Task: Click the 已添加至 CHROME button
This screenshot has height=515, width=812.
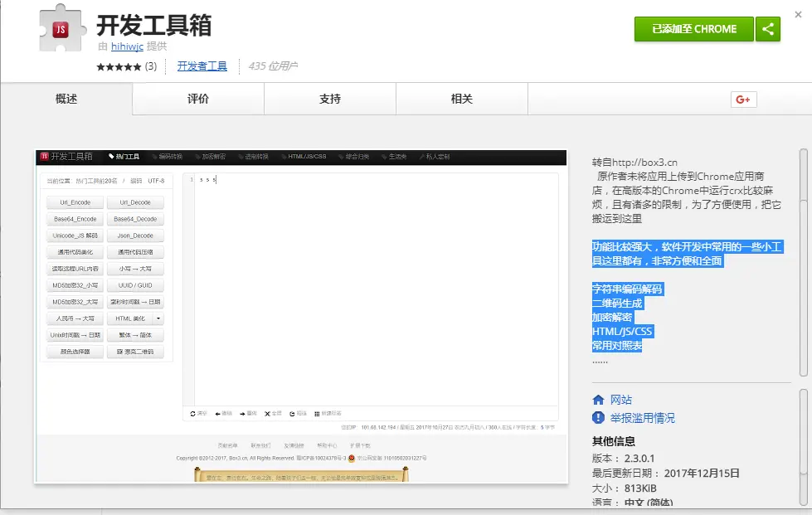Action: tap(694, 29)
